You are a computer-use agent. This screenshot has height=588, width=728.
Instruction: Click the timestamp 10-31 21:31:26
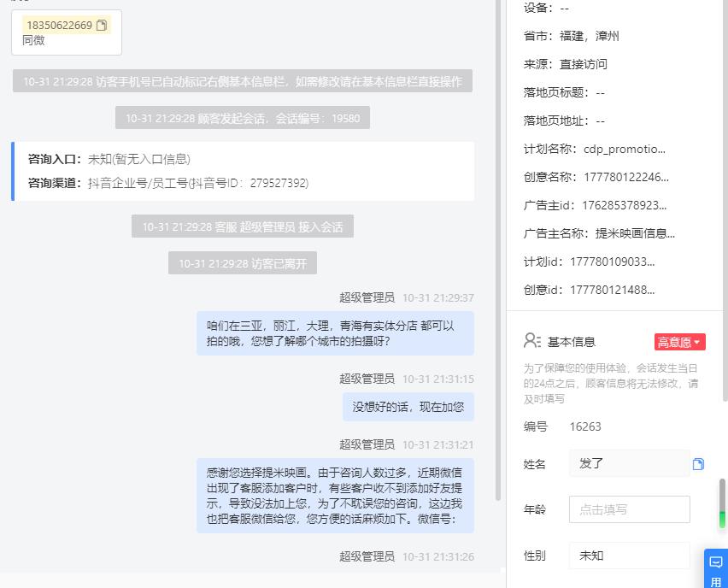(x=438, y=556)
